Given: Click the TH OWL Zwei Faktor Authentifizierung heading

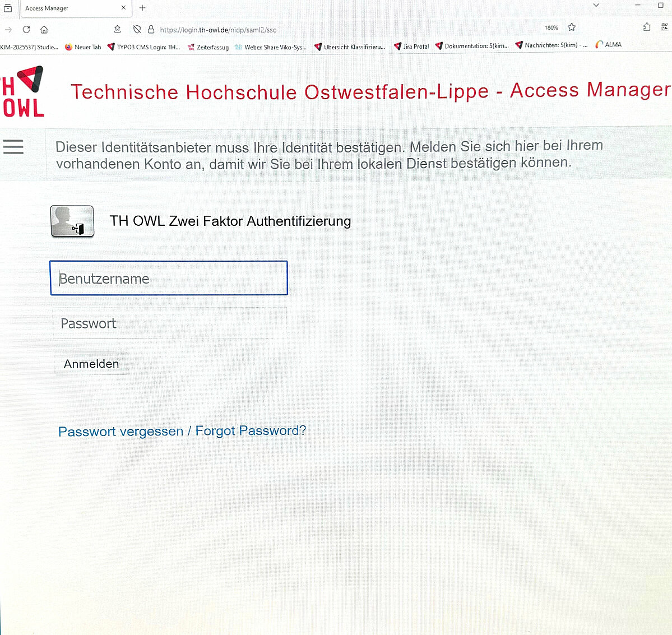Looking at the screenshot, I should [230, 221].
